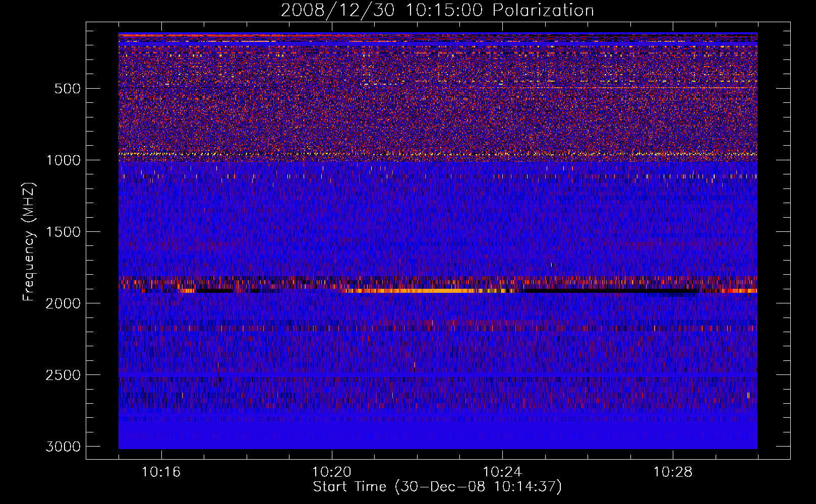The image size is (816, 504).
Task: Select the 2000 frequency tick label
Action: tap(63, 303)
